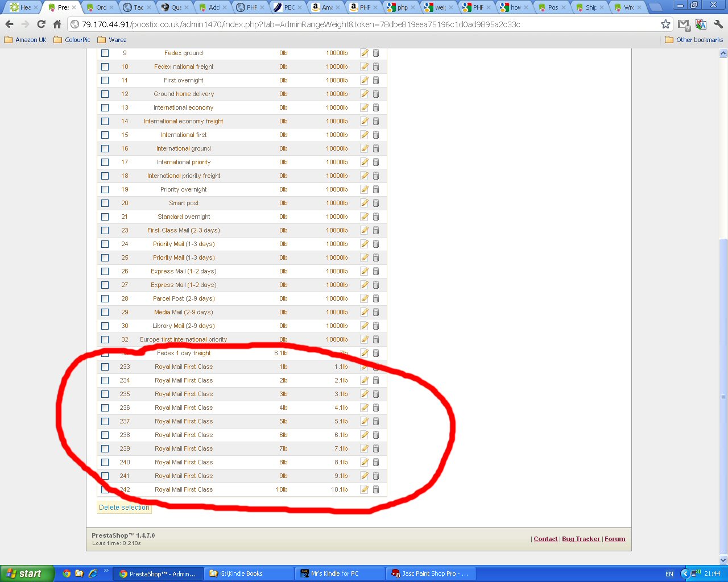Click the page vertical scrollbar thumb
This screenshot has height=582, width=728.
[723, 396]
